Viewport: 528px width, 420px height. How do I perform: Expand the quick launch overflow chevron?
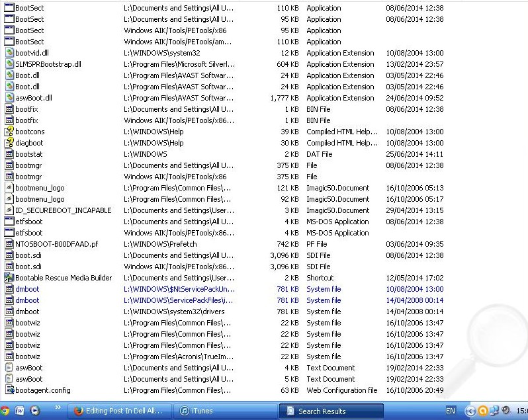click(58, 407)
